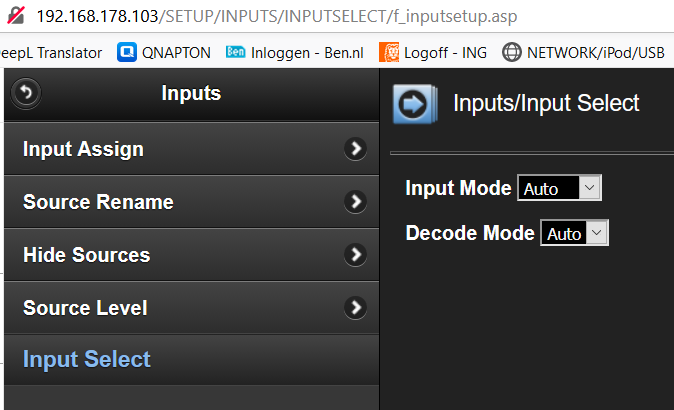Click the globe icon for NETWORK/iPod/USB
This screenshot has width=674, height=410.
512,52
